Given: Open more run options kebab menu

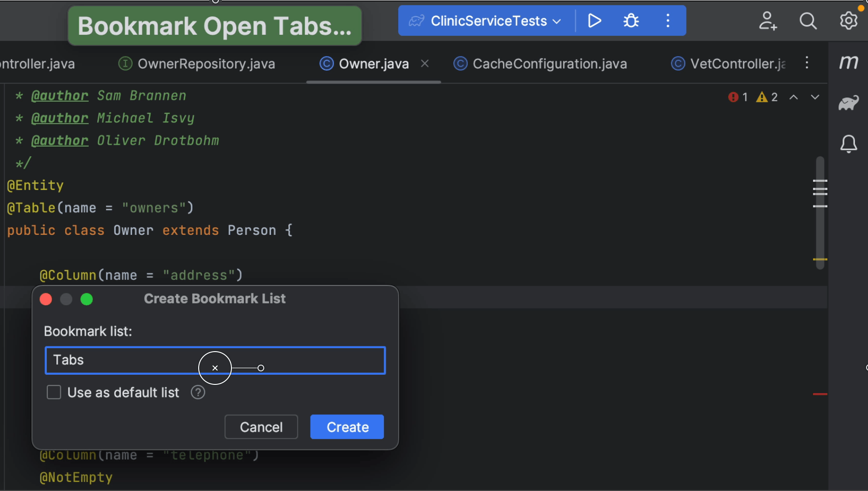Looking at the screenshot, I should click(x=667, y=21).
